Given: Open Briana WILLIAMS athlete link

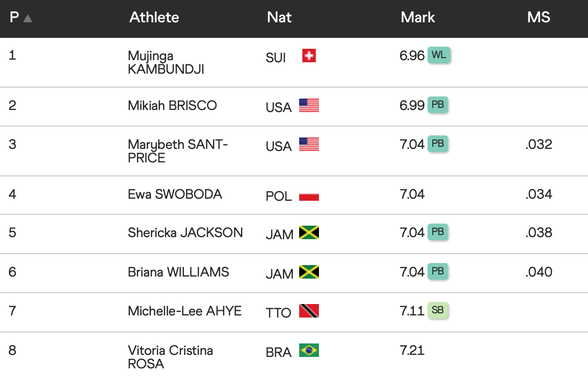Looking at the screenshot, I should [178, 272].
